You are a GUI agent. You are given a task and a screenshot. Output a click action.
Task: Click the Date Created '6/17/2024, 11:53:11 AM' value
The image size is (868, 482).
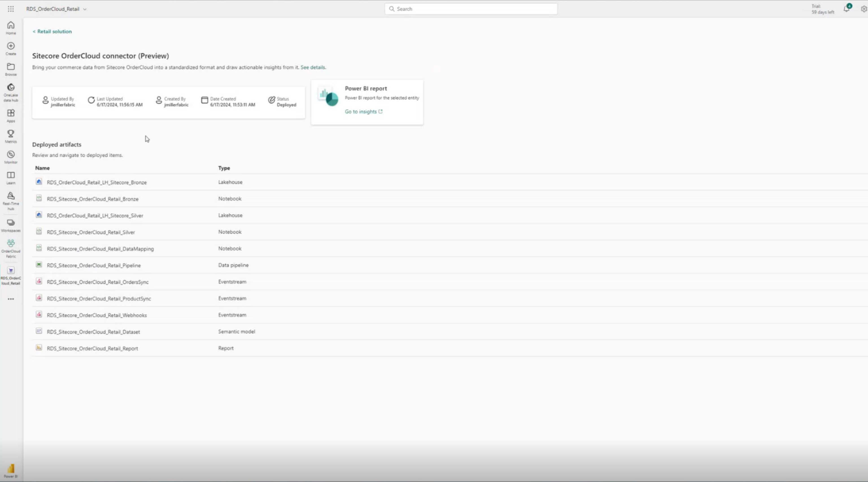pyautogui.click(x=232, y=105)
